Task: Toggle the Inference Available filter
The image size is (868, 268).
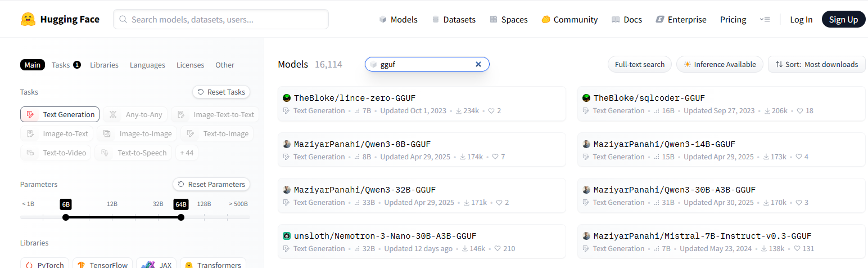Action: point(720,64)
